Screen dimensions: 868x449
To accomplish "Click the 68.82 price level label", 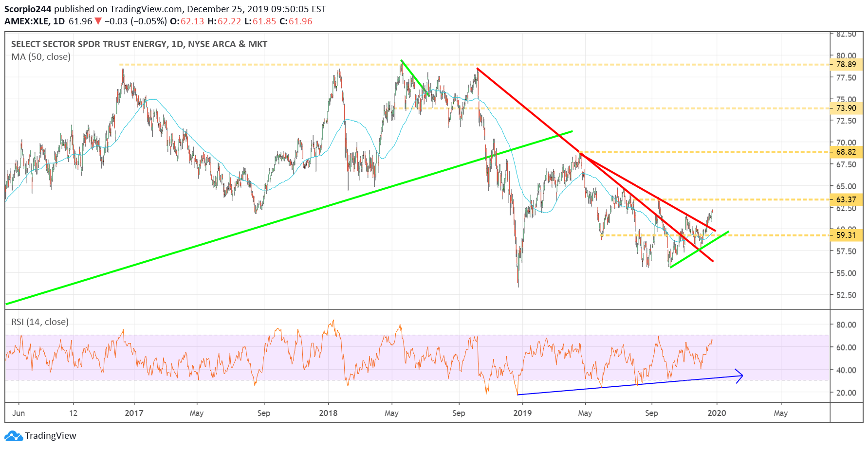I will [x=846, y=152].
